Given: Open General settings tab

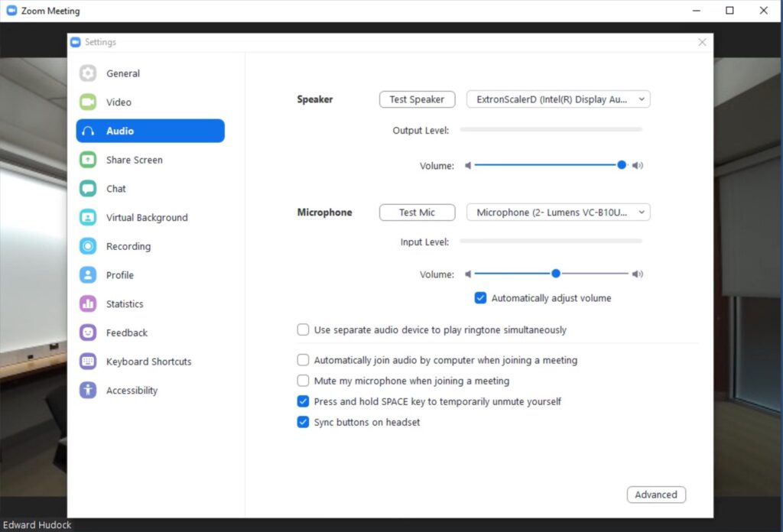Looking at the screenshot, I should [x=151, y=73].
